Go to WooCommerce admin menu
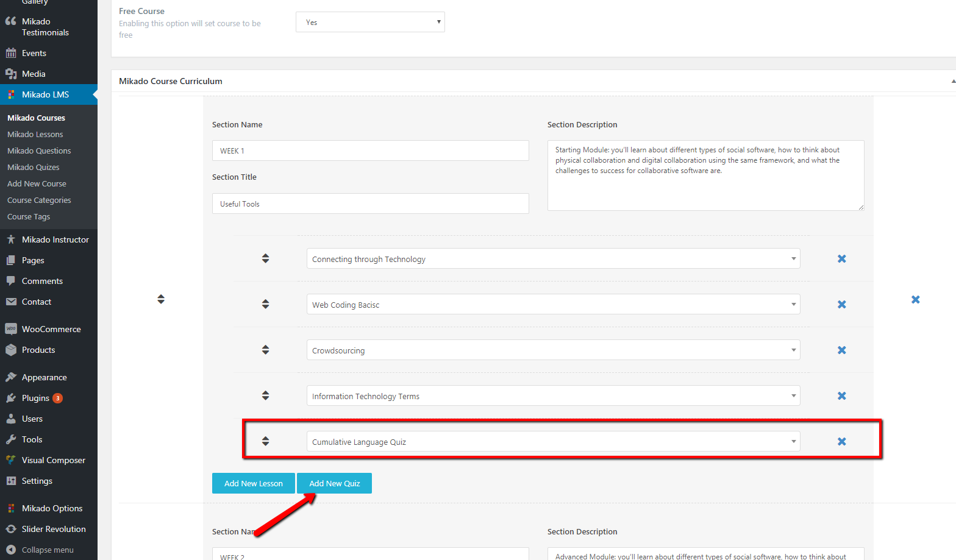This screenshot has width=956, height=560. coord(49,329)
